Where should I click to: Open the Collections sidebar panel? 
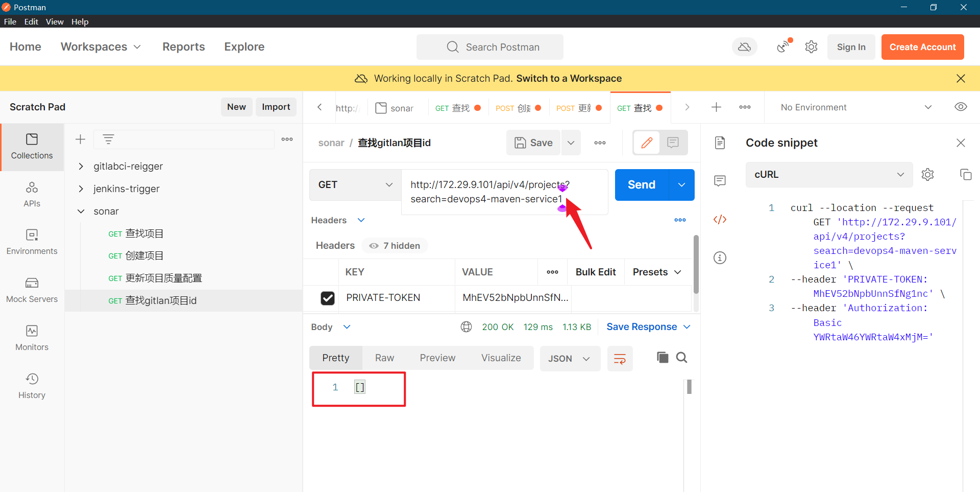(x=32, y=147)
